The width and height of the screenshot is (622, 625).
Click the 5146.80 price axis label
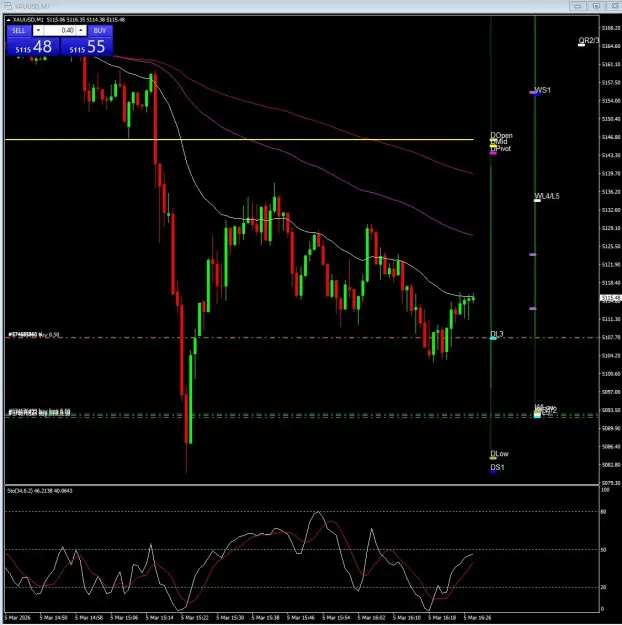[611, 137]
